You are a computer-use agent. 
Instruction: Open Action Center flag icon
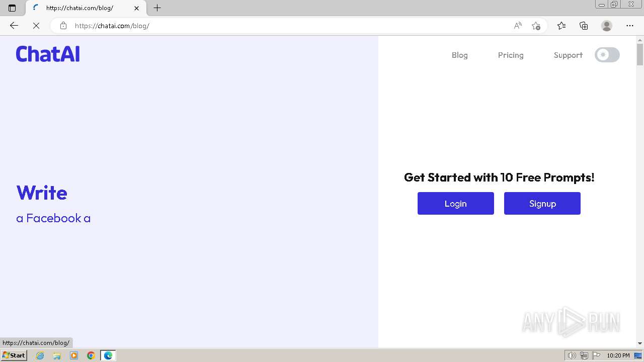click(596, 355)
